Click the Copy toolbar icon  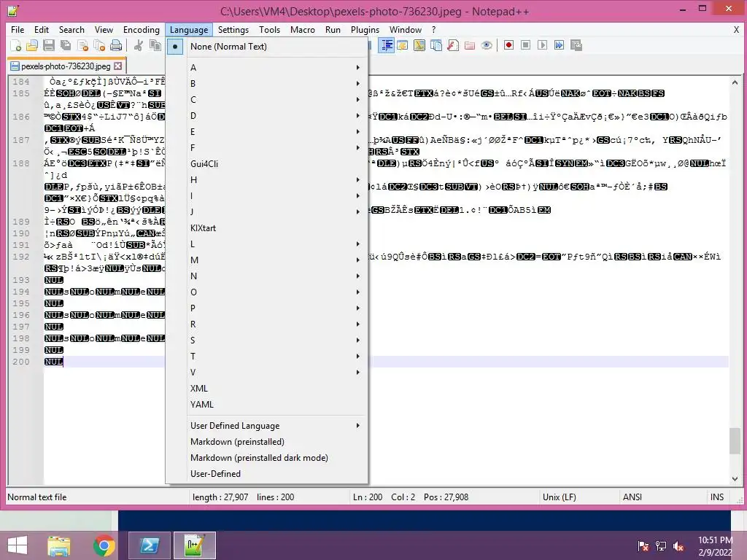155,46
